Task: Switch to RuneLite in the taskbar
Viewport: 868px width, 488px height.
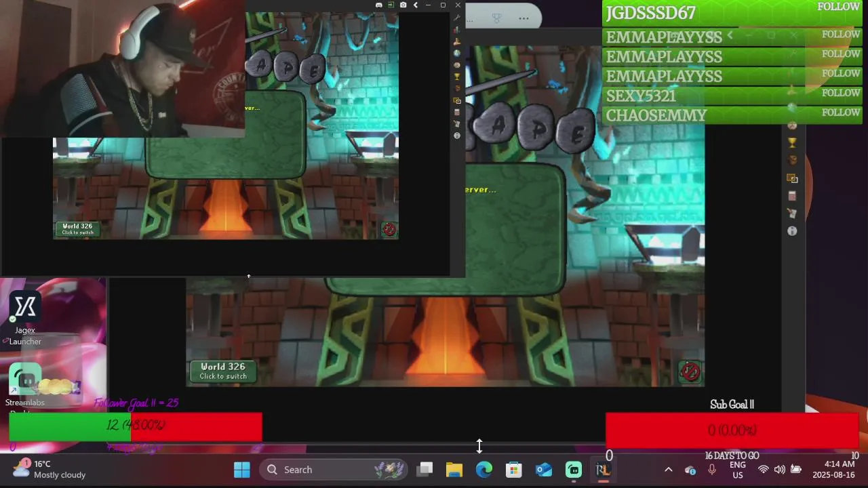Action: tap(603, 470)
